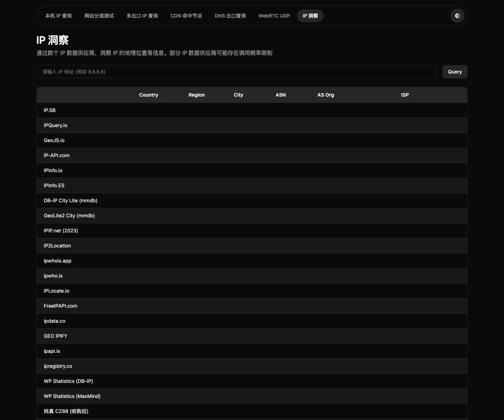Select the FreeIPAPI.com provider row

252,306
